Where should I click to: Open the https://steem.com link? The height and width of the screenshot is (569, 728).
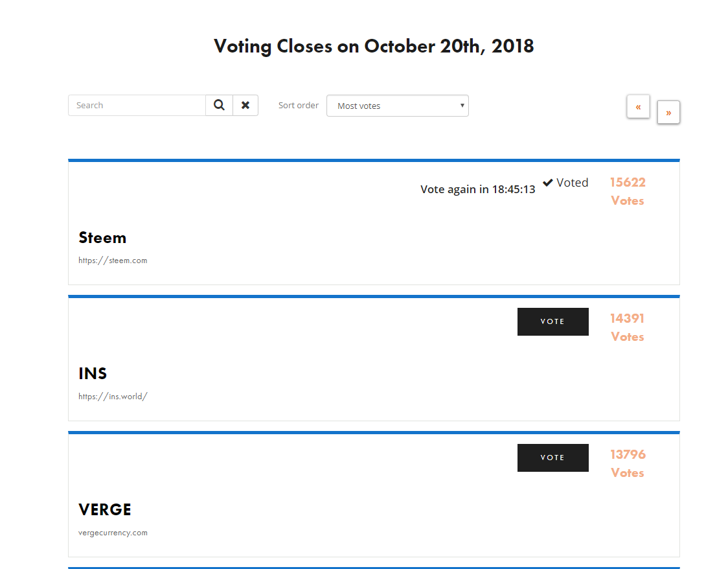(x=113, y=261)
